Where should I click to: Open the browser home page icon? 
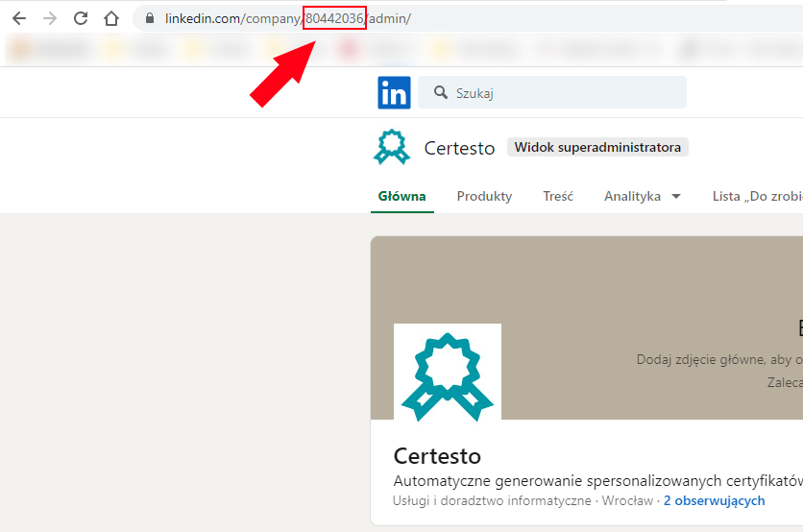(x=111, y=18)
